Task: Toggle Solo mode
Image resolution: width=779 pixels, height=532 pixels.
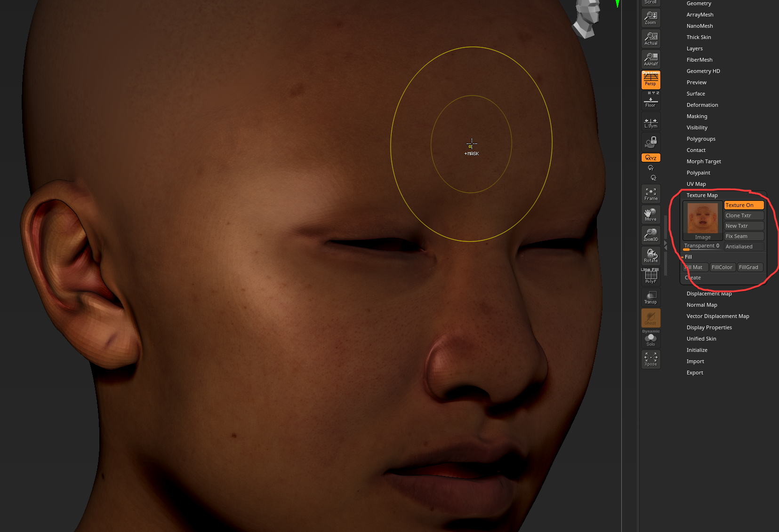Action: click(651, 339)
